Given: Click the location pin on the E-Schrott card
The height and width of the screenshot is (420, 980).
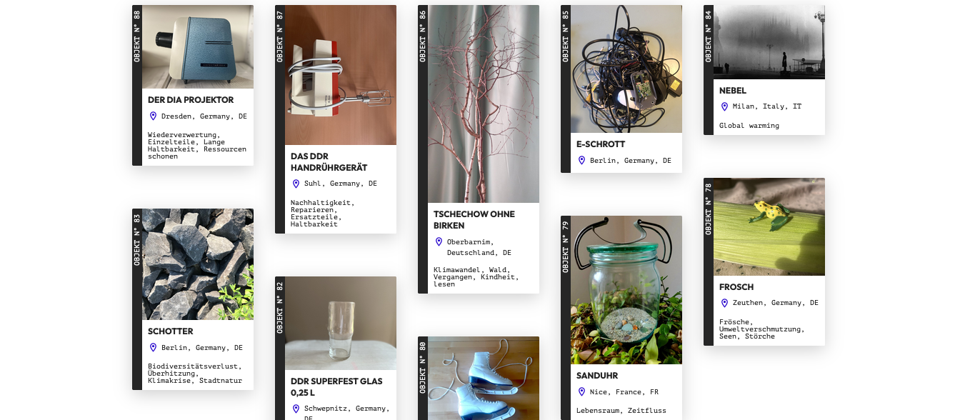Looking at the screenshot, I should click(581, 161).
